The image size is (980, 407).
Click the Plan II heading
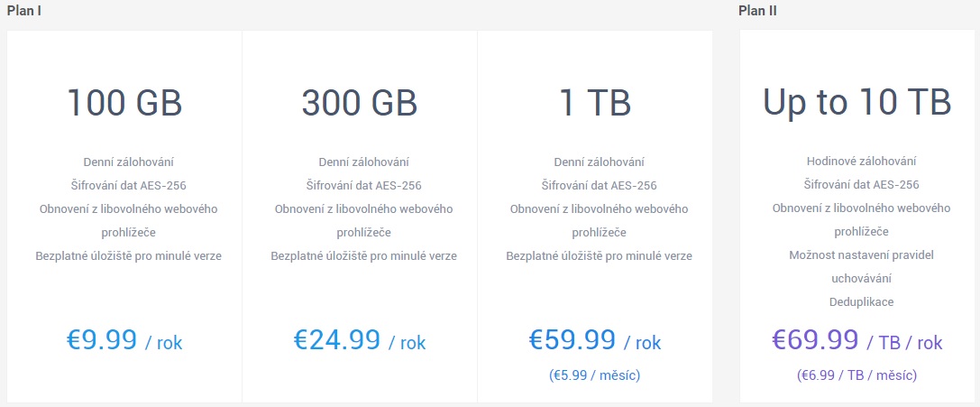[x=757, y=11]
